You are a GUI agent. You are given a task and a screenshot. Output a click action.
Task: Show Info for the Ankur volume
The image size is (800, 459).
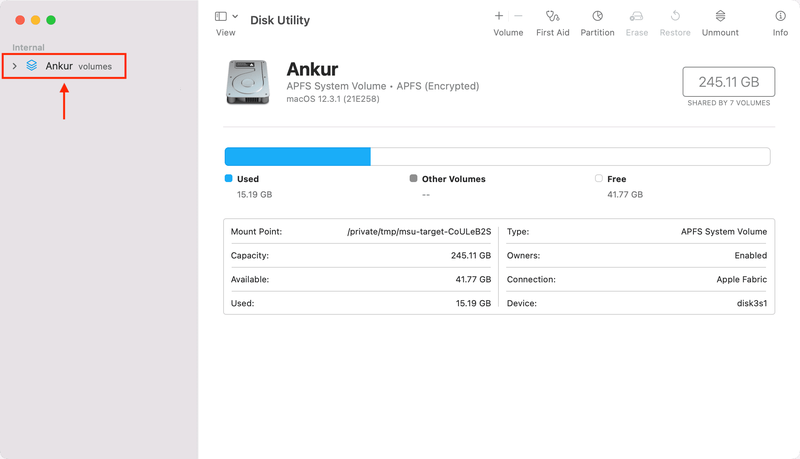tap(780, 24)
